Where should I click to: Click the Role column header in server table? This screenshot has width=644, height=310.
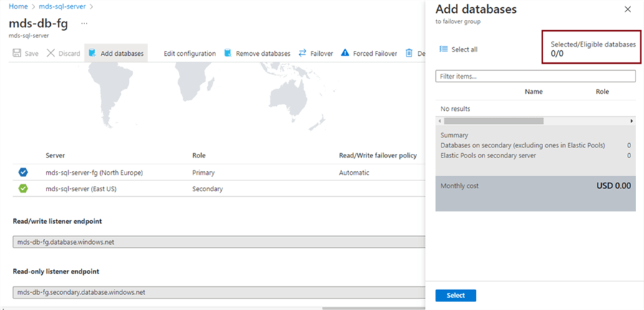click(x=199, y=155)
